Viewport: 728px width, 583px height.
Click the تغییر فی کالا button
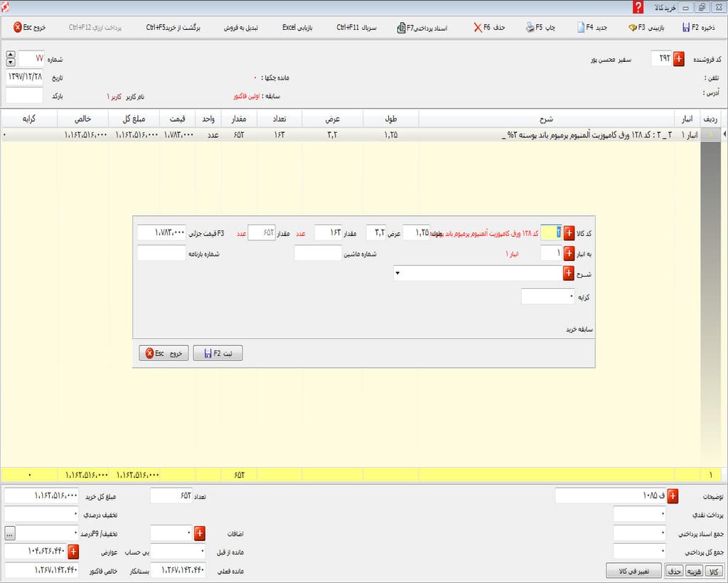coord(633,571)
